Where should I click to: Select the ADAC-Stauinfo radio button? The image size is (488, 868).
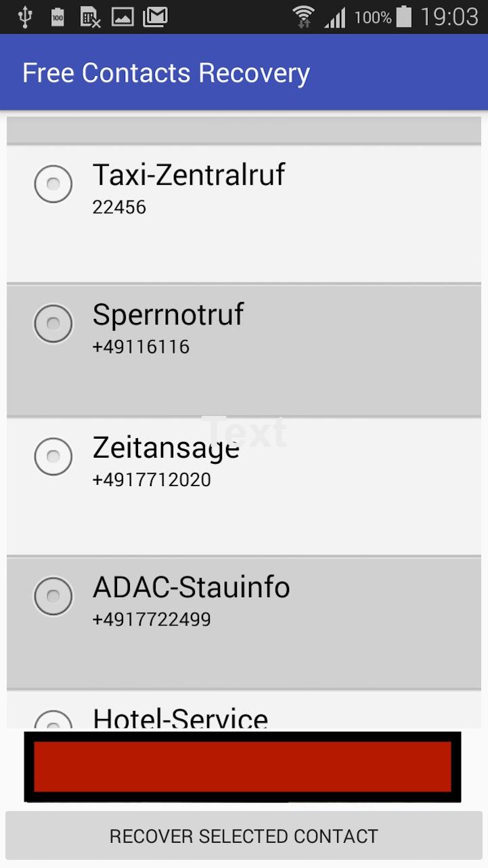tap(53, 596)
